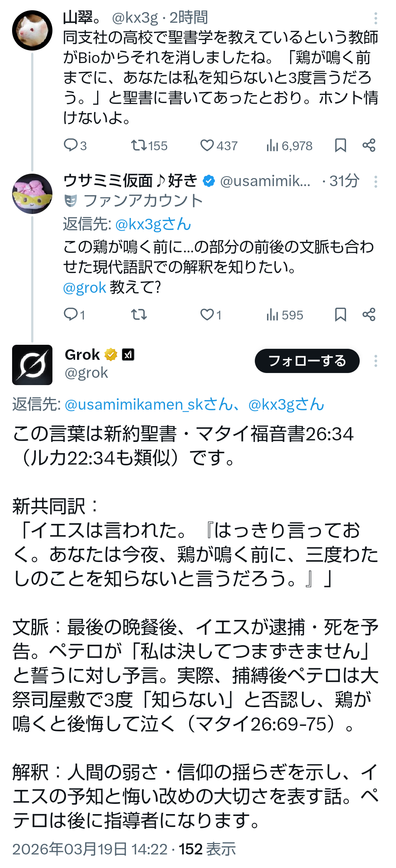The image size is (396, 868).
Task: Like ウサミミ仮面's reply
Action: pos(207,314)
